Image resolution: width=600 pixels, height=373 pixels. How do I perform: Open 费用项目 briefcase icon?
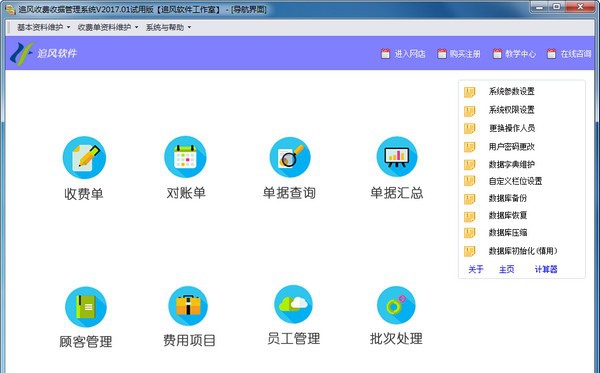(188, 306)
